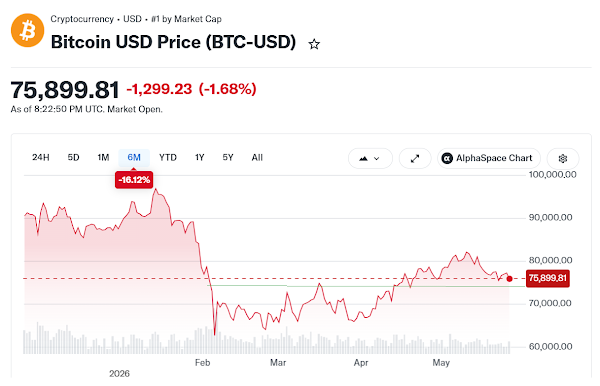
Task: Switch to 1M time range
Action: [x=103, y=158]
